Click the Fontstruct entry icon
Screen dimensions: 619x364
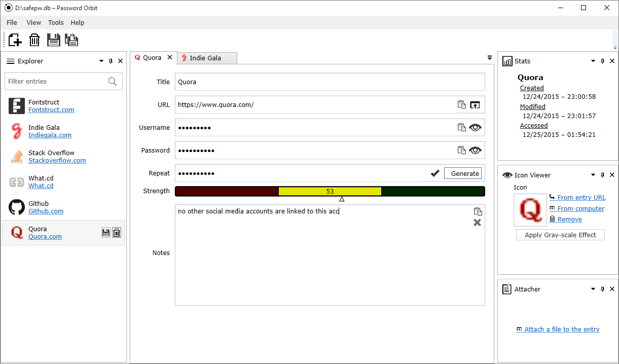(17, 106)
